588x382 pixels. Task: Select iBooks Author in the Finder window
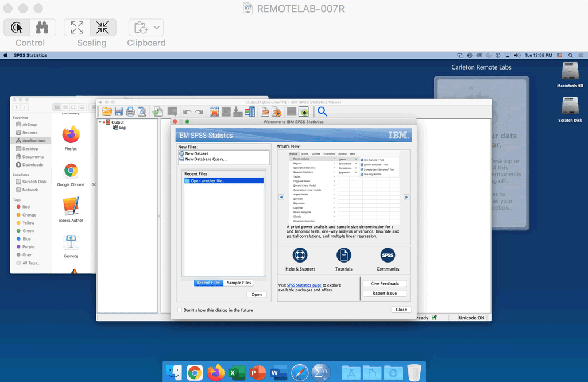click(x=71, y=206)
